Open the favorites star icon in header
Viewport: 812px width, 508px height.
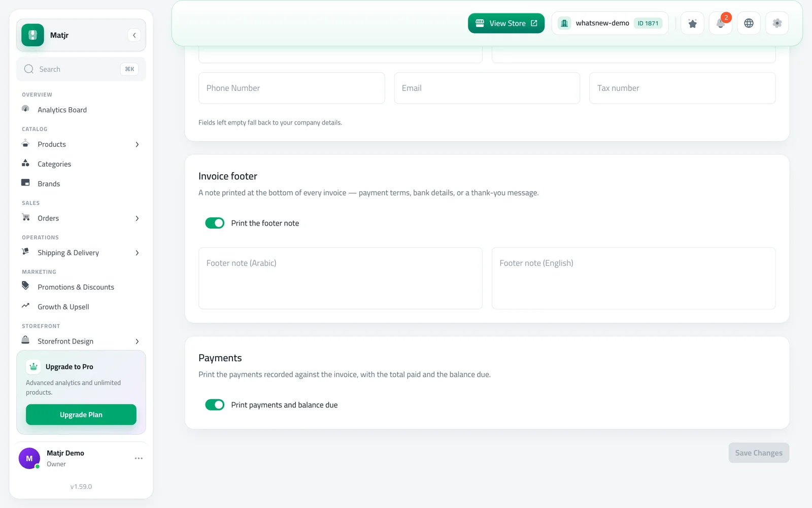point(692,23)
